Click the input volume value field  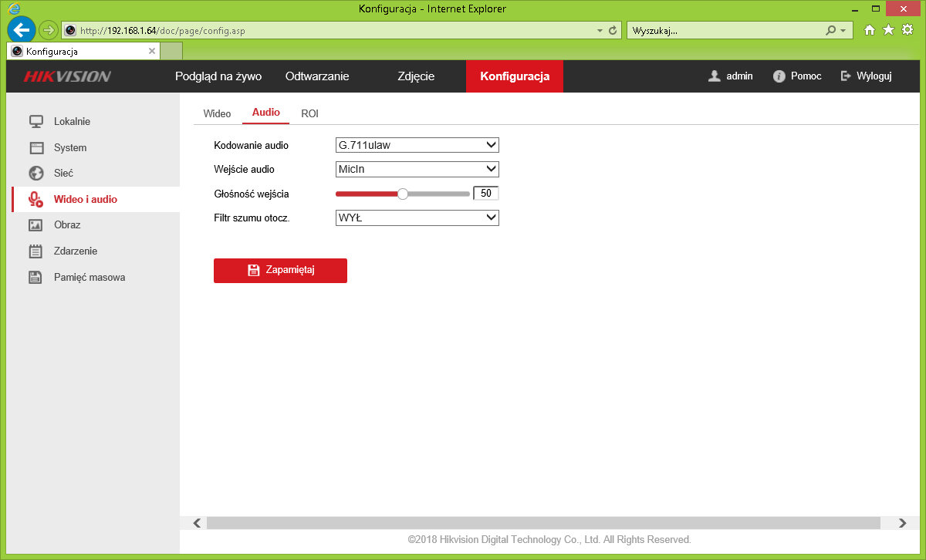point(485,194)
